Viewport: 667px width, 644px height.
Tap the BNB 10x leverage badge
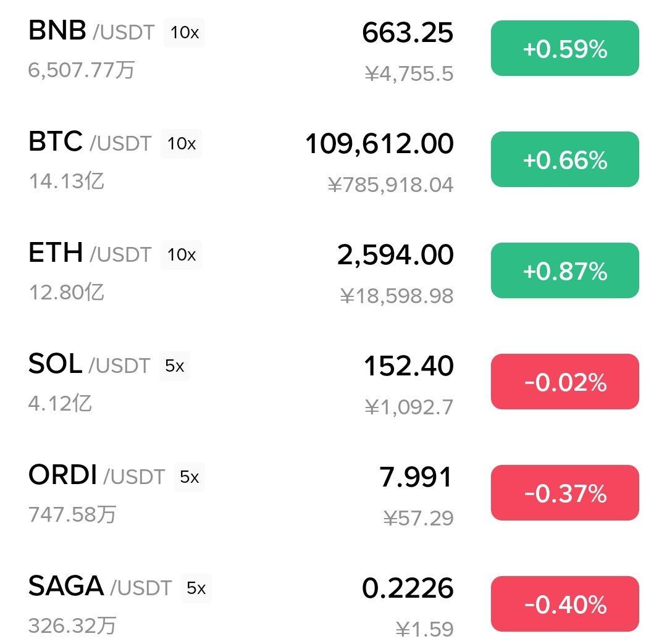[184, 32]
